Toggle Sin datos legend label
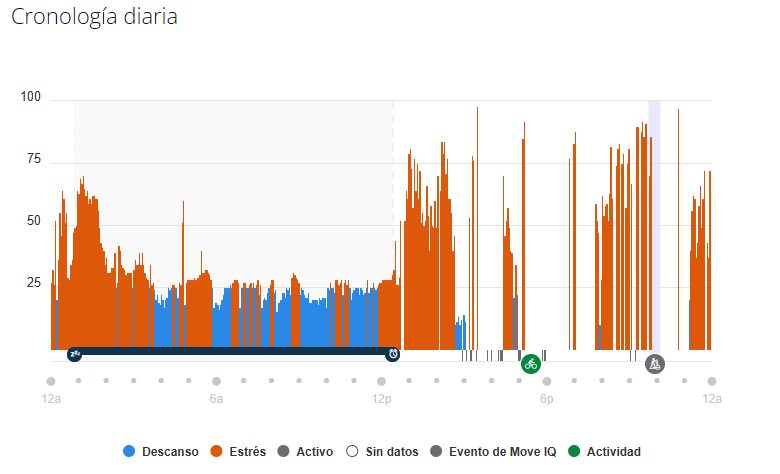780x474 pixels. click(391, 452)
